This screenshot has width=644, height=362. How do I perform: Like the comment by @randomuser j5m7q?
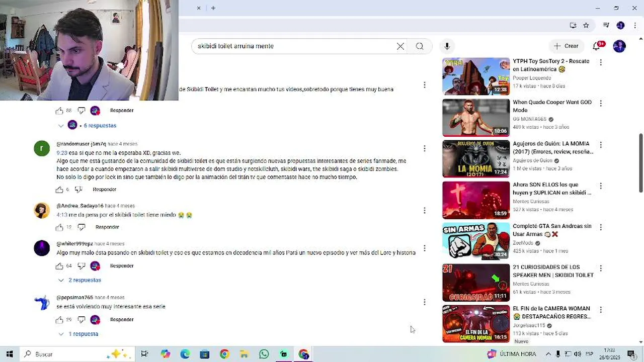59,190
